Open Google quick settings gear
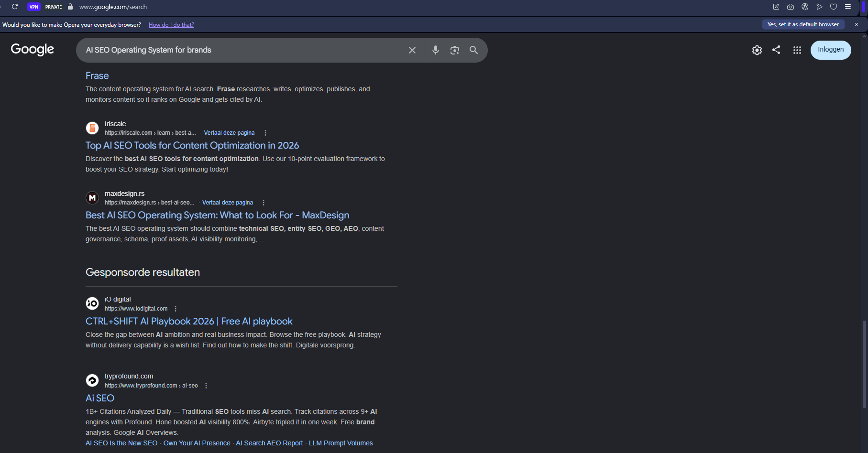 coord(757,50)
